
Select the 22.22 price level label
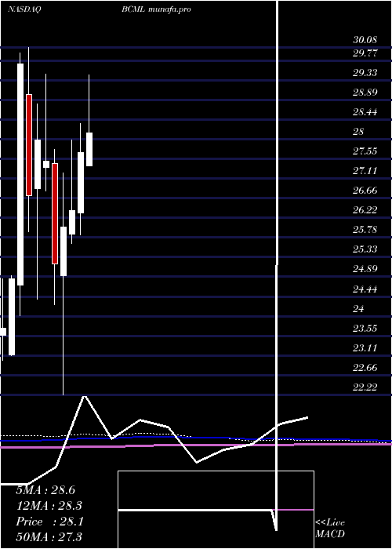pyautogui.click(x=365, y=387)
